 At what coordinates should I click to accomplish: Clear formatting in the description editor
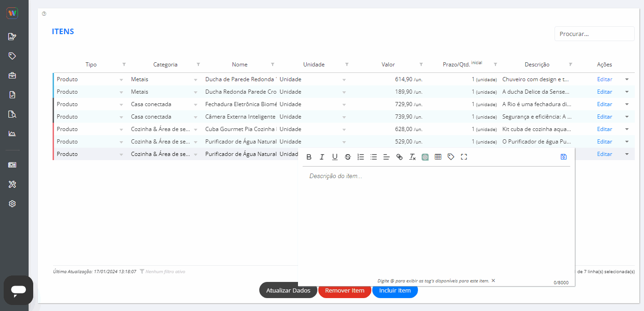pos(412,157)
